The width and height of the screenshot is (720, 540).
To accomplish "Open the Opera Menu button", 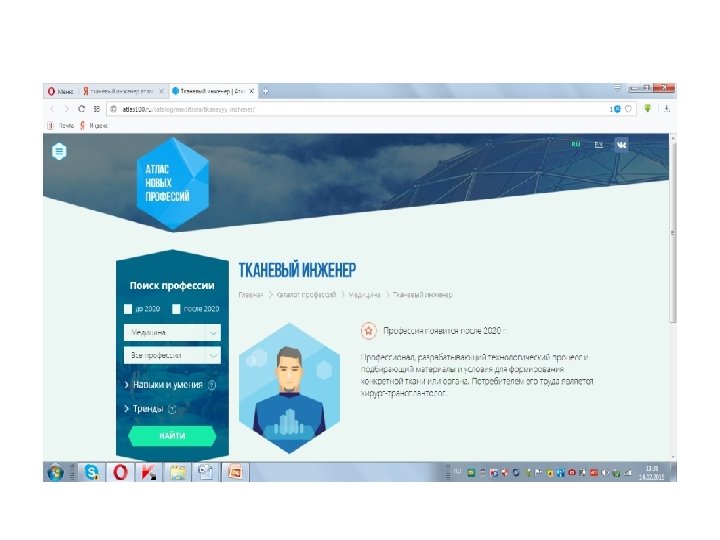I will (x=61, y=91).
